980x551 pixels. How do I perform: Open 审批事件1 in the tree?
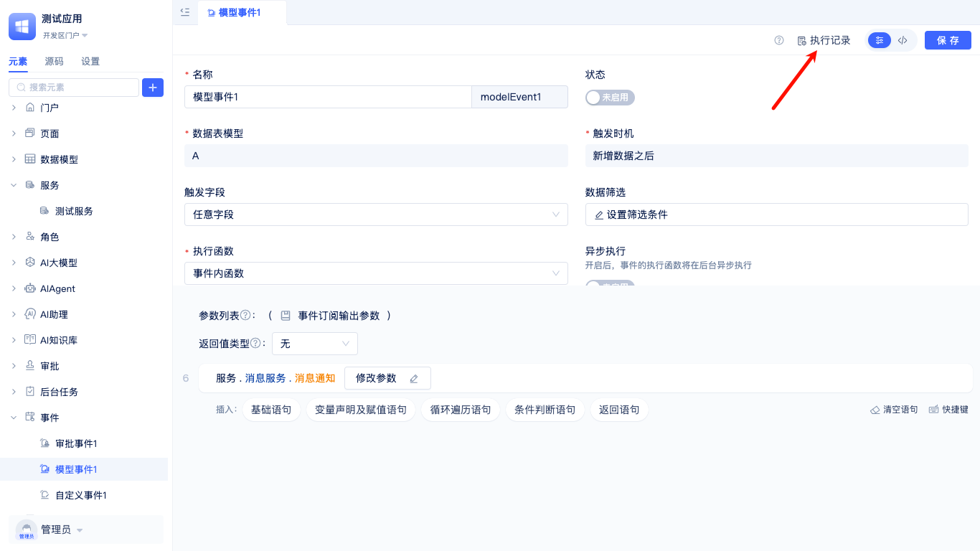[x=76, y=443]
